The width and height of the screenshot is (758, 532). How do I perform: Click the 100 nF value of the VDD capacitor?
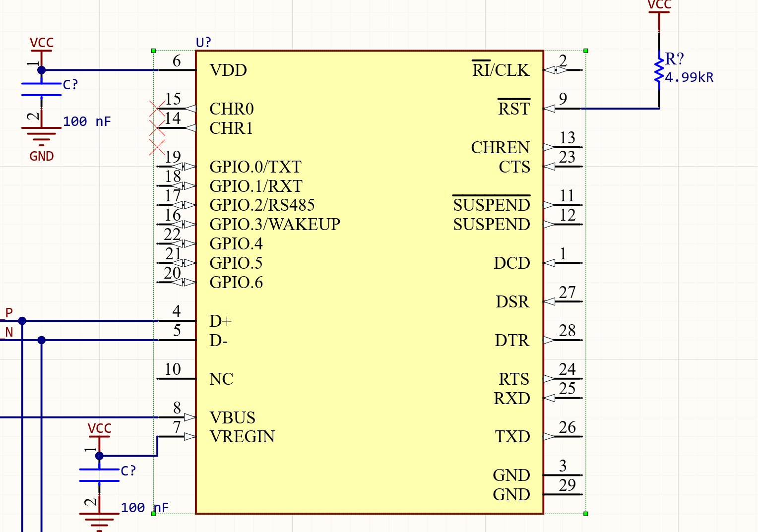[87, 122]
